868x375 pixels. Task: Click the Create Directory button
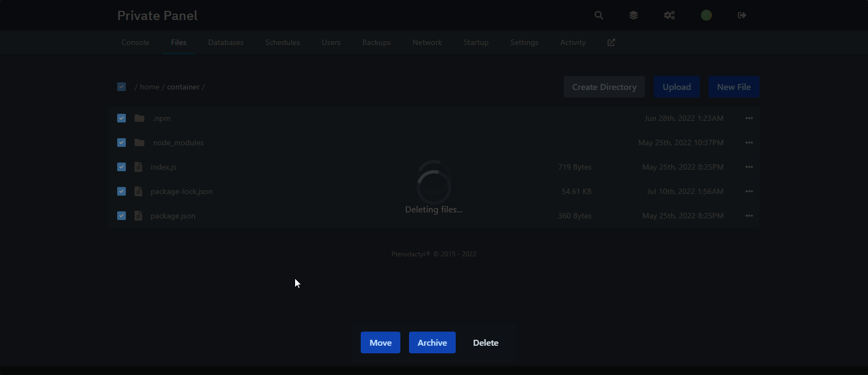[x=604, y=87]
